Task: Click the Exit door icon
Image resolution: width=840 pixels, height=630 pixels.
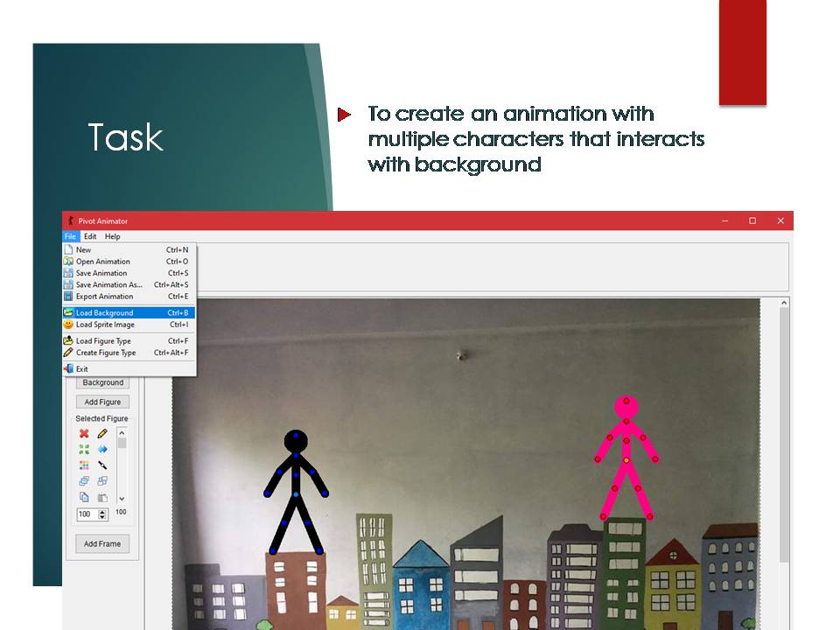Action: tap(68, 368)
